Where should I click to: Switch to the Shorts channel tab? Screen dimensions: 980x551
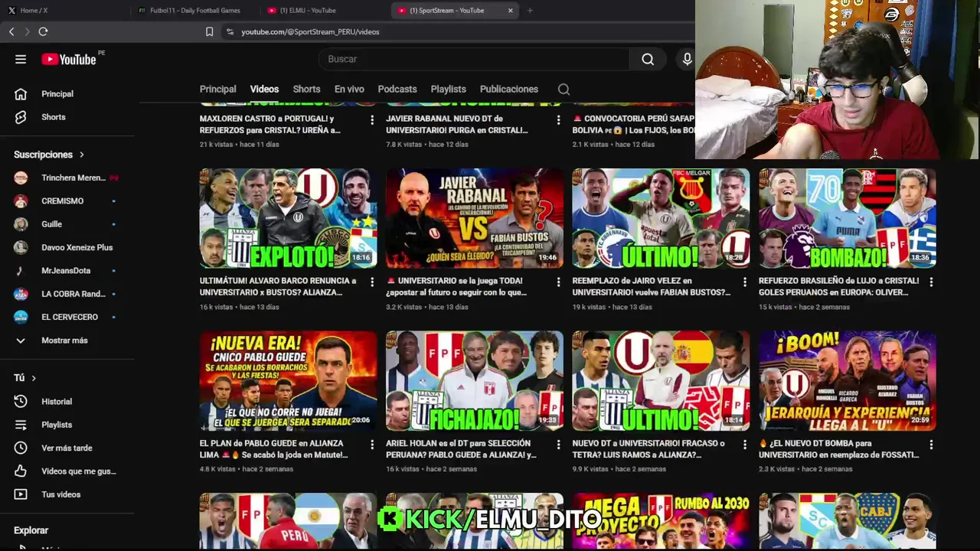click(306, 90)
